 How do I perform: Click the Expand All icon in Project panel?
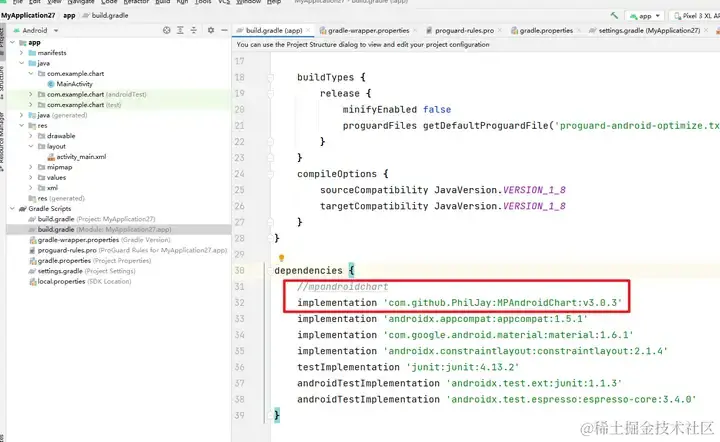[180, 30]
